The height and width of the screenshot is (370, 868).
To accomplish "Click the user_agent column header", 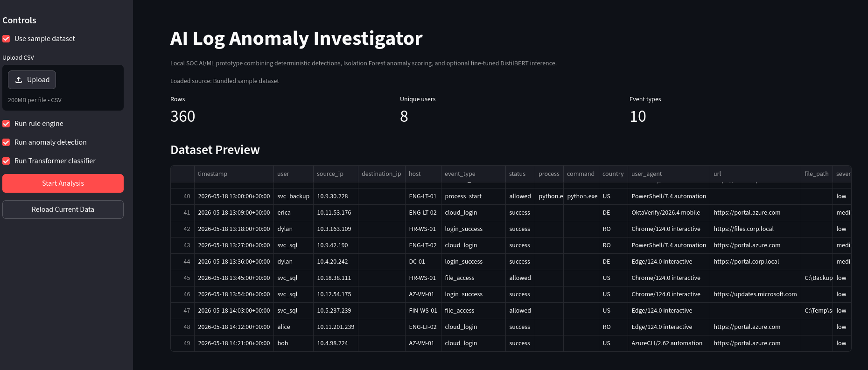I will click(669, 174).
